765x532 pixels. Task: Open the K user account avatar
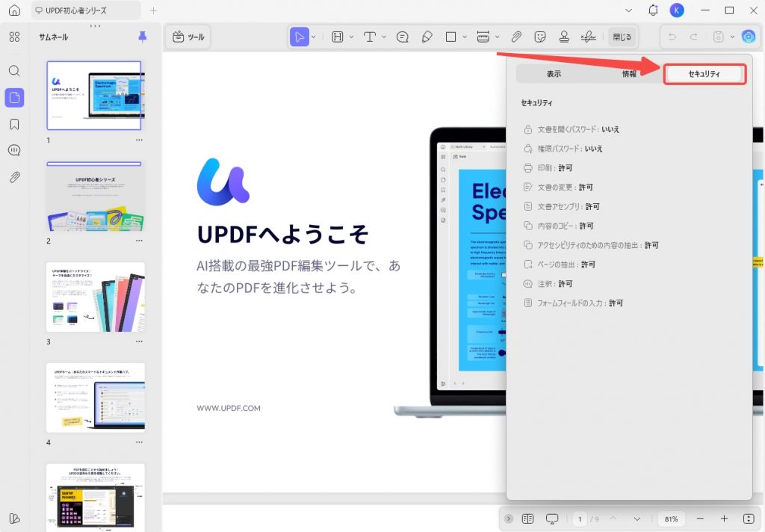pyautogui.click(x=677, y=10)
